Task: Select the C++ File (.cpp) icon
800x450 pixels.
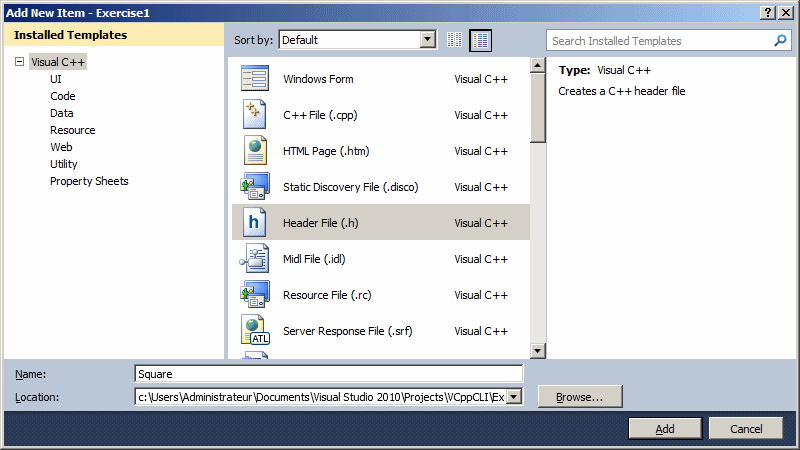Action: click(255, 115)
